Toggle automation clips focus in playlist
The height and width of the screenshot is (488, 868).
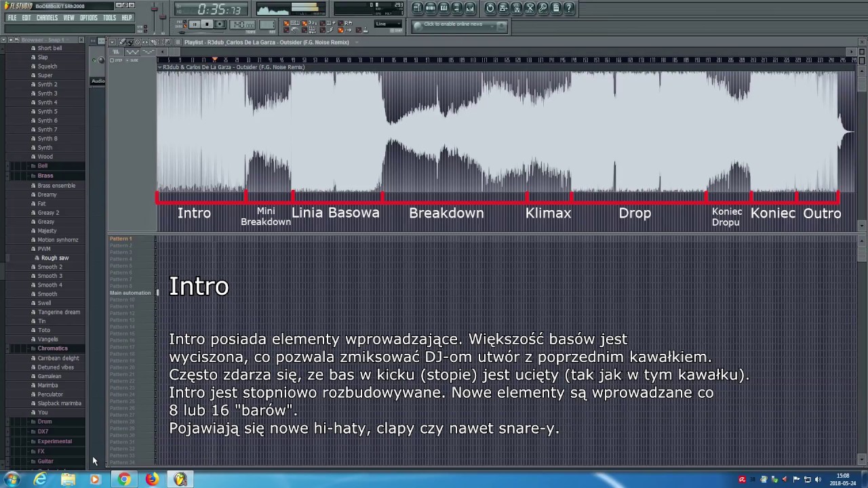[x=132, y=52]
